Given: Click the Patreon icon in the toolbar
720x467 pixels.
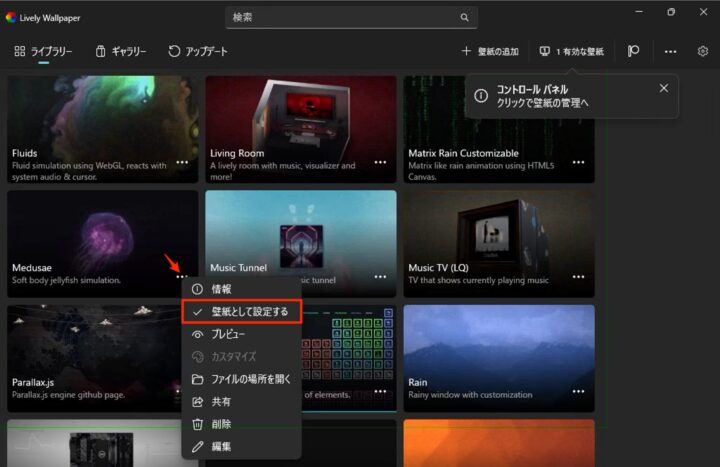Looking at the screenshot, I should tap(633, 51).
